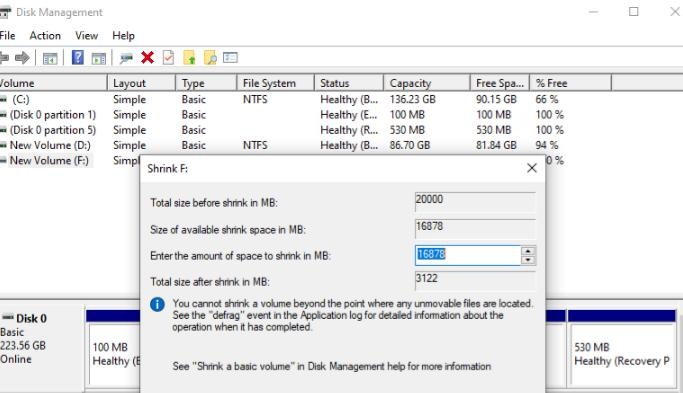The image size is (683, 393).
Task: Click Show/Hide Console Tree toolbar icon
Action: point(50,58)
